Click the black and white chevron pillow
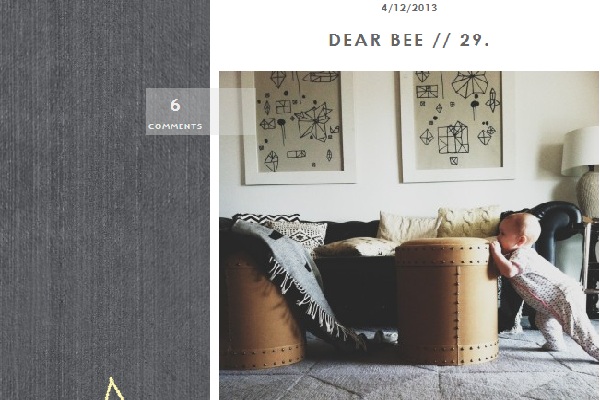Image resolution: width=600 pixels, height=400 pixels. coord(266,218)
